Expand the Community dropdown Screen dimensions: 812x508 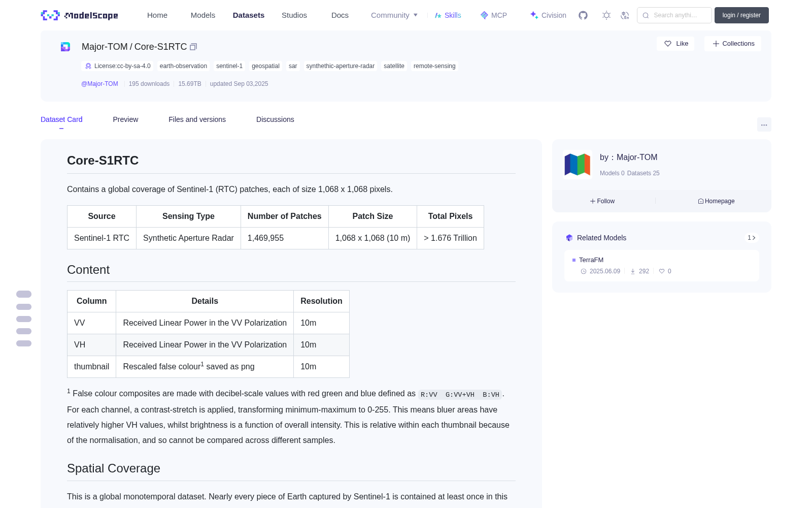[x=394, y=15]
